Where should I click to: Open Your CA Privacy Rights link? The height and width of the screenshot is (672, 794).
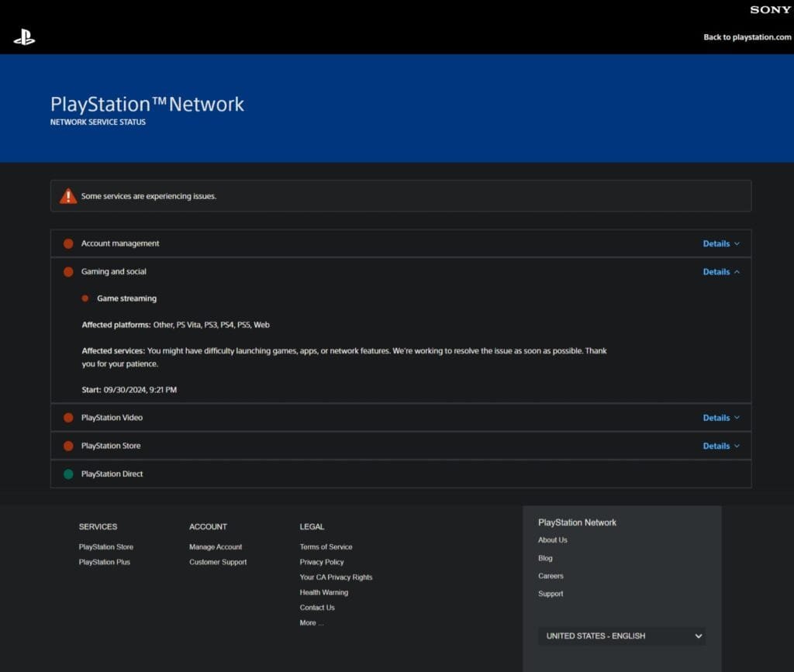coord(336,577)
